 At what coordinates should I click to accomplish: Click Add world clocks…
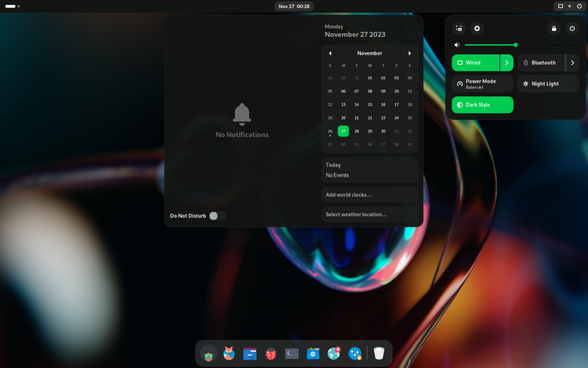coord(370,195)
